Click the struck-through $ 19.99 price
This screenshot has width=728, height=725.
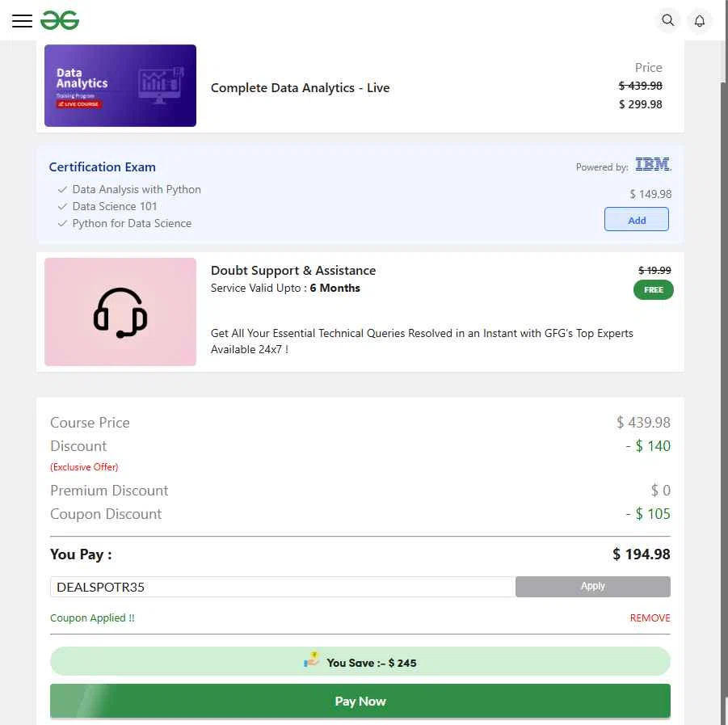pyautogui.click(x=654, y=270)
